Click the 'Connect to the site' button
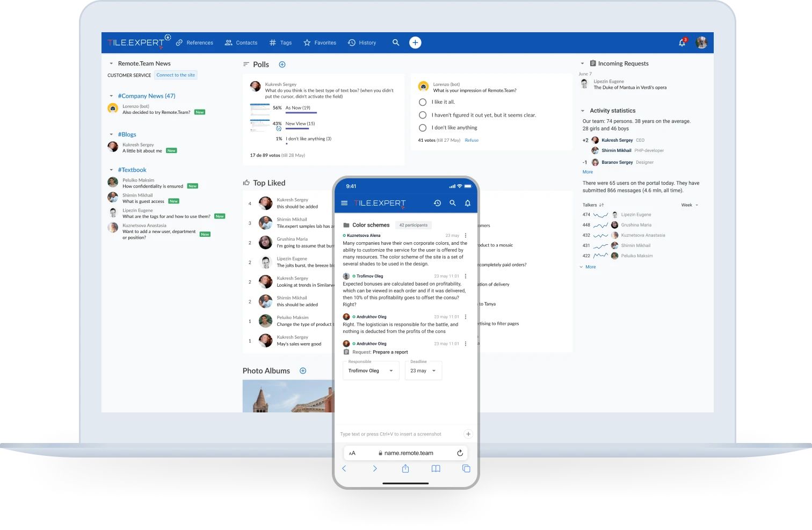This screenshot has width=812, height=530. [176, 75]
